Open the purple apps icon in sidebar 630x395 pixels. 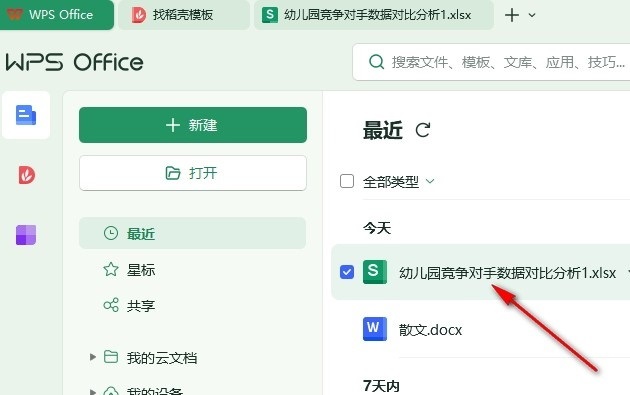[x=26, y=235]
